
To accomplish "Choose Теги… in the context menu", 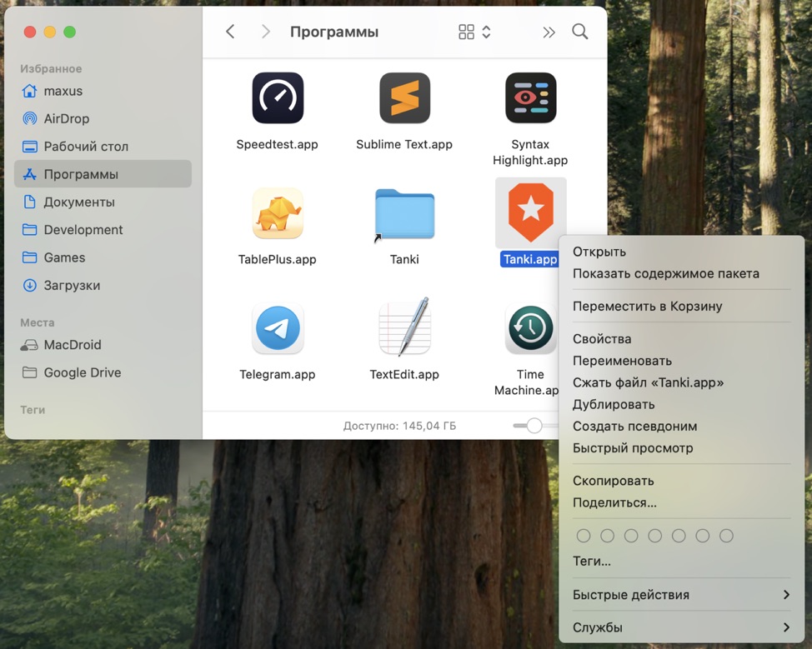I will point(681,561).
